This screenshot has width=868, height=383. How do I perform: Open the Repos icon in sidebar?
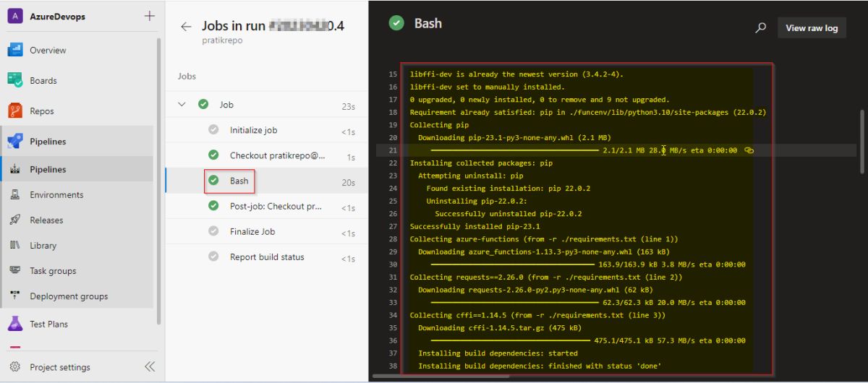point(15,111)
